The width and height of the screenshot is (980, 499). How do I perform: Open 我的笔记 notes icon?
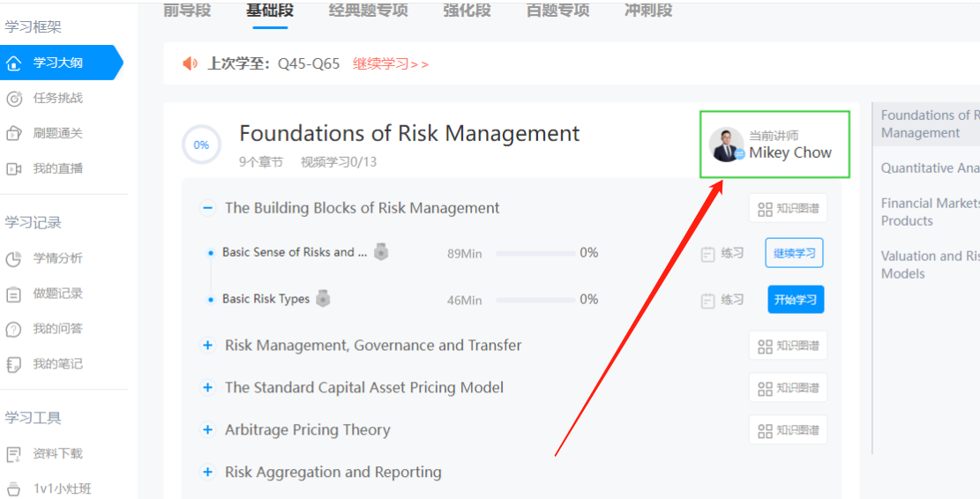click(13, 364)
